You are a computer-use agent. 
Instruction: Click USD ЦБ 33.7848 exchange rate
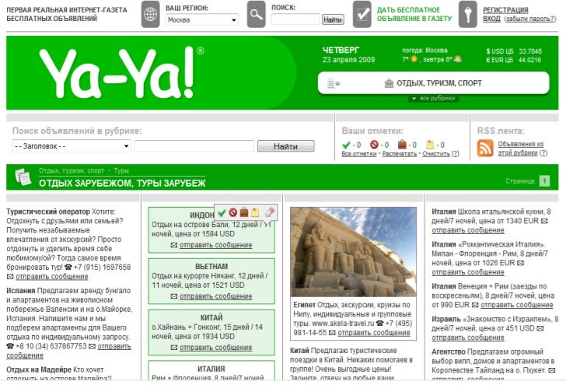click(x=514, y=51)
